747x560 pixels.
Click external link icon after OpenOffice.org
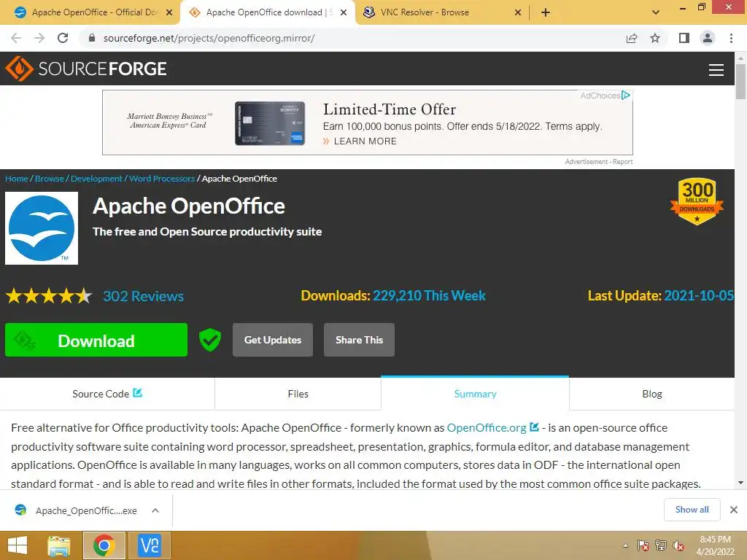534,427
